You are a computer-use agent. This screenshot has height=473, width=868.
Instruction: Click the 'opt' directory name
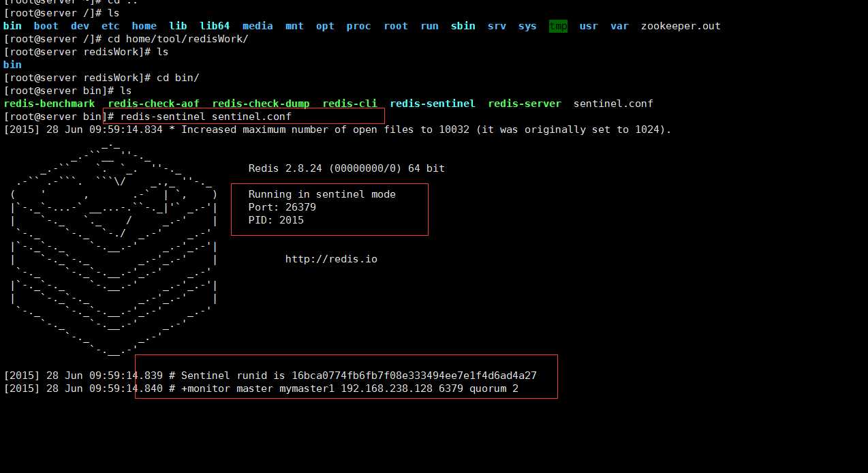(x=325, y=26)
